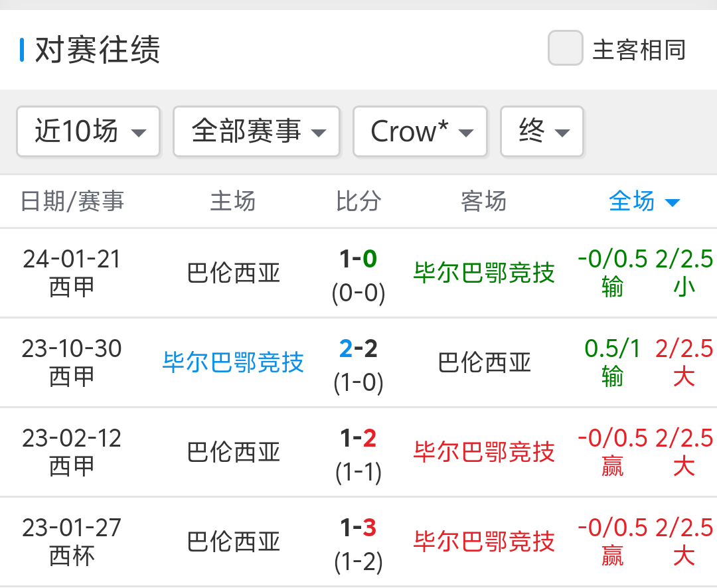This screenshot has height=588, width=717.
Task: Click the 2-2 score on 23-10-30
Action: [358, 348]
